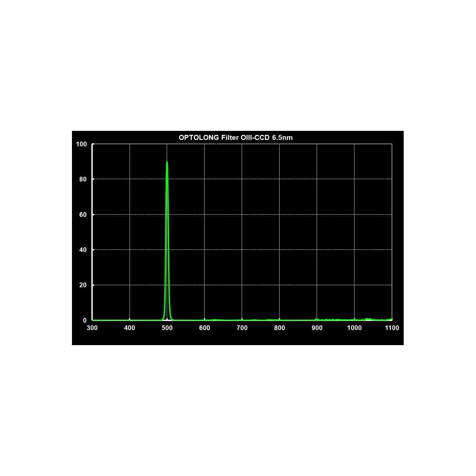Click the top of the green transmission peak
The width and height of the screenshot is (476, 476).
point(167,162)
